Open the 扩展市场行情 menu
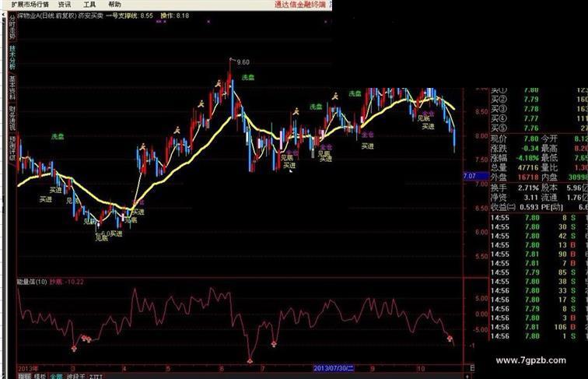The width and height of the screenshot is (588, 379). tap(30, 5)
